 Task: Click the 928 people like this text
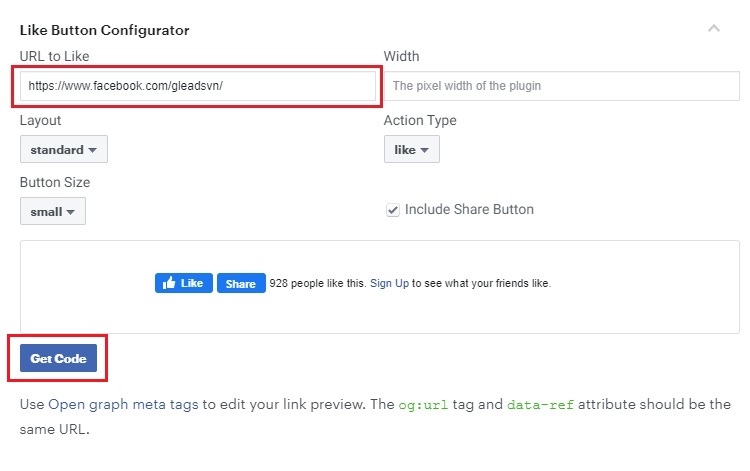[317, 283]
